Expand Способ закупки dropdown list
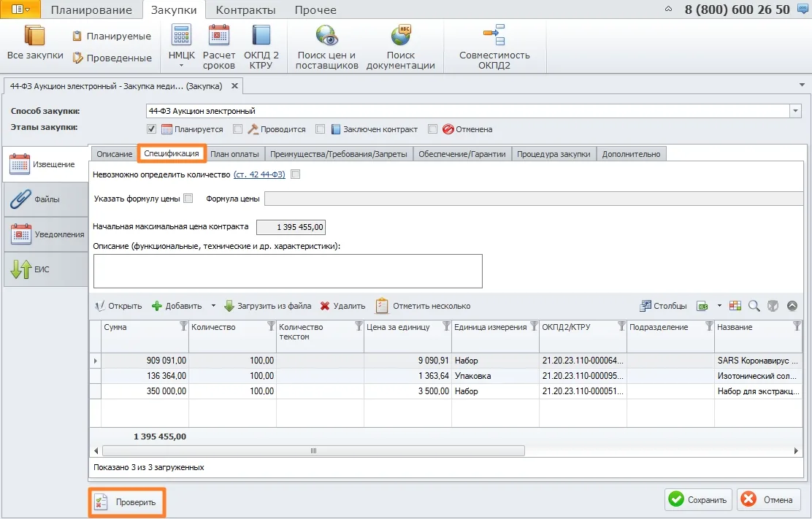 [x=795, y=111]
